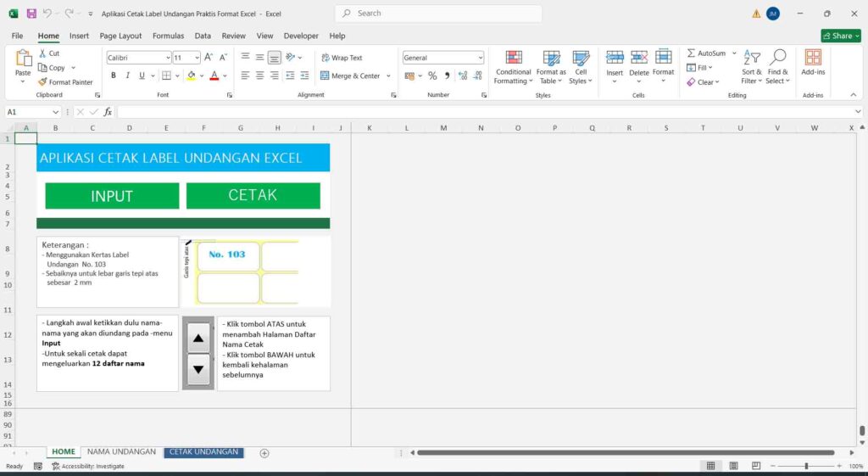Expand the Clear dropdown
868x476 pixels.
pos(717,82)
